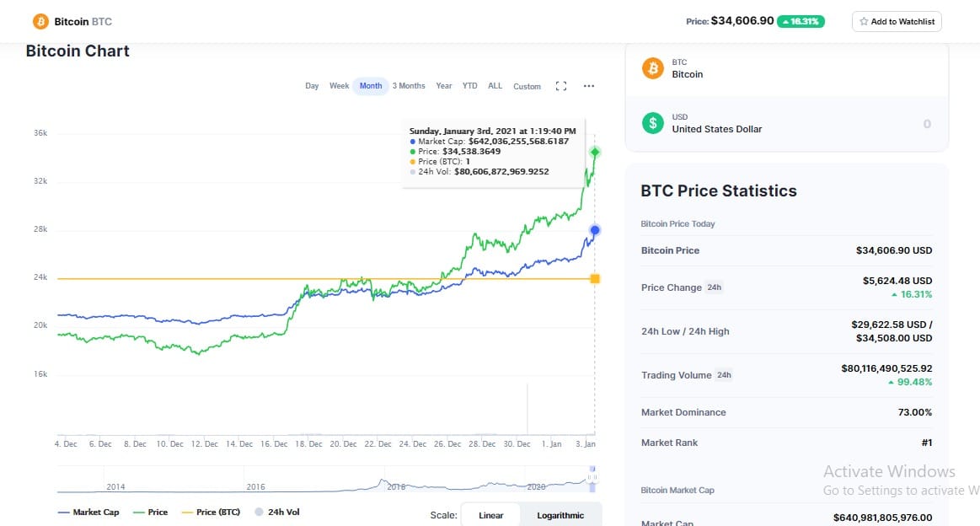Viewport: 980px width, 526px height.
Task: Toggle Market Cap series in legend
Action: (x=88, y=513)
